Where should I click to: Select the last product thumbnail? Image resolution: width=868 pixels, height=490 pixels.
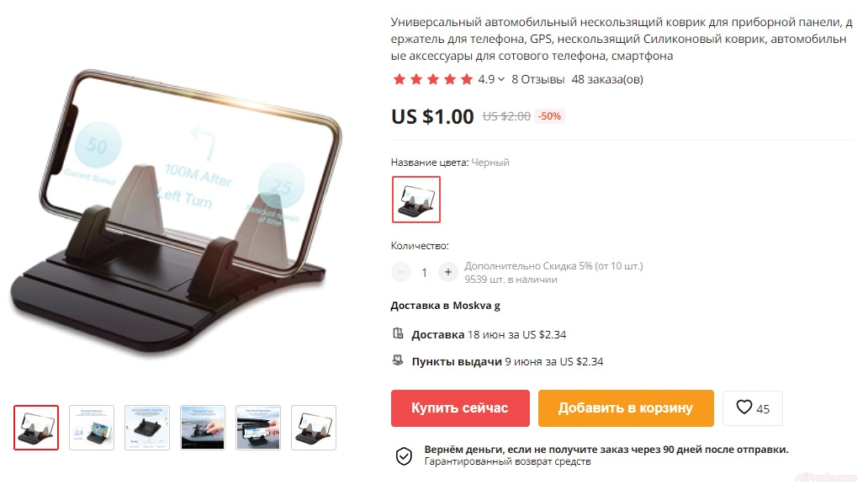[314, 428]
